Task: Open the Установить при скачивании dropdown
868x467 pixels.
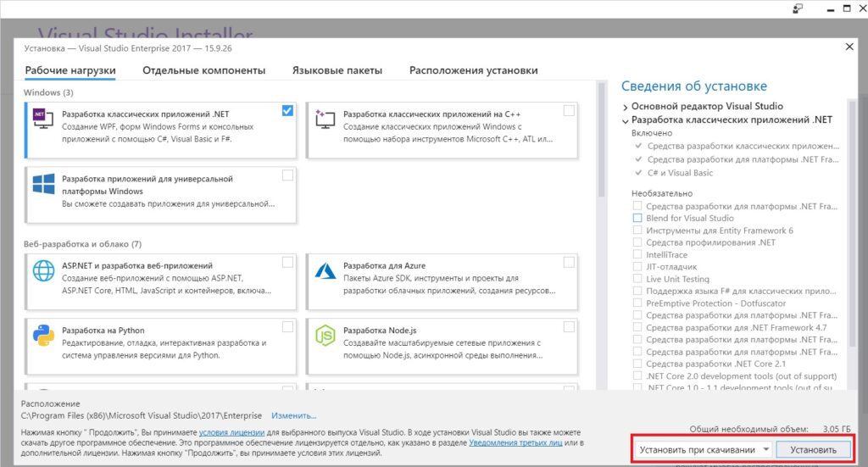Action: (704, 450)
